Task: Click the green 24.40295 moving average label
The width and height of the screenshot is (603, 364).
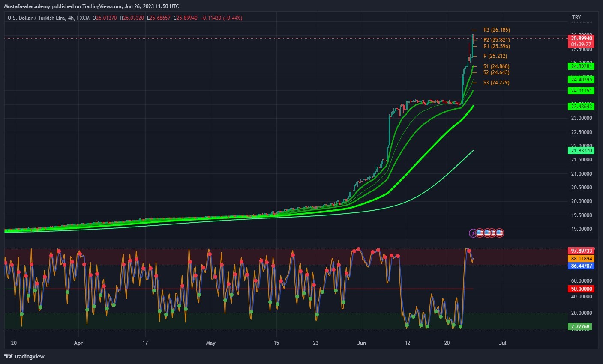Action: pyautogui.click(x=582, y=80)
